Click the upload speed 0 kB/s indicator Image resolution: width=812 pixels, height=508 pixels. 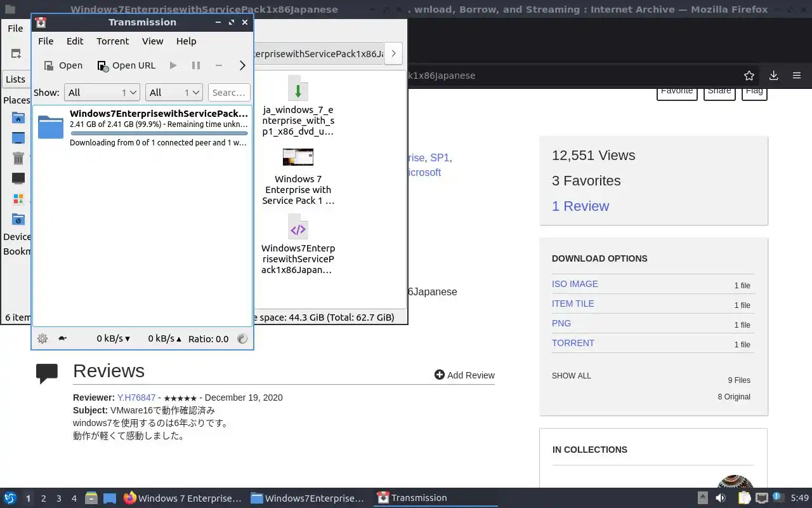pyautogui.click(x=164, y=339)
